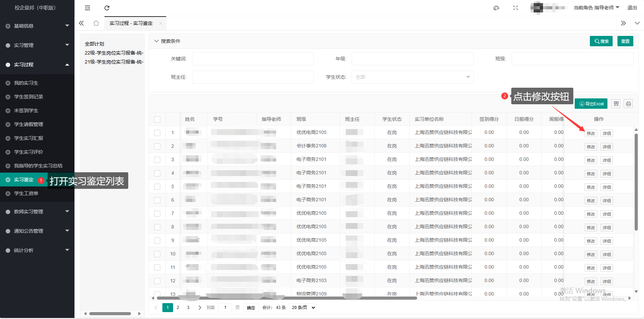The width and height of the screenshot is (644, 319).
Task: Click the 关键词 input field
Action: (253, 59)
